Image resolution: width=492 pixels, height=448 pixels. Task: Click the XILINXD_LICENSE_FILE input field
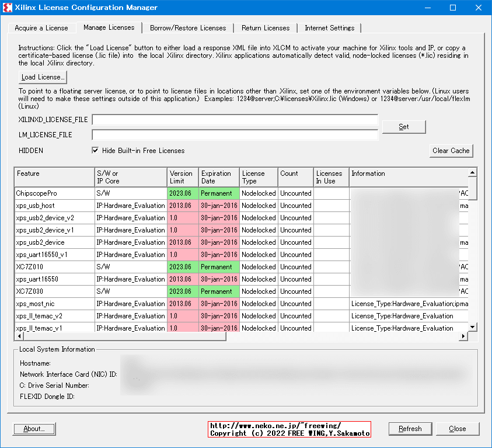click(x=235, y=120)
